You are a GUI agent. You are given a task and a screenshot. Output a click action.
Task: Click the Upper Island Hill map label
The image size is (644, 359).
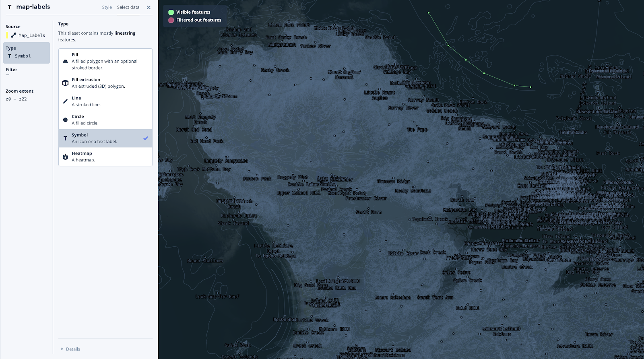[299, 193]
